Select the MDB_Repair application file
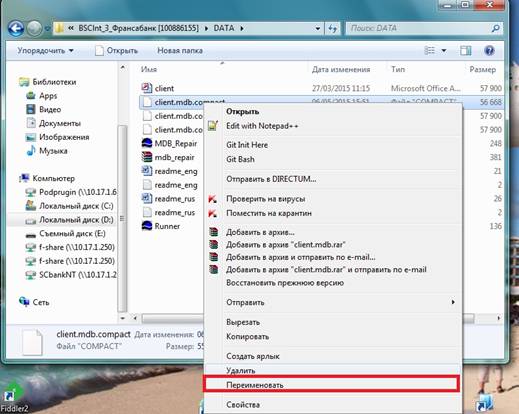This screenshot has height=414, width=519. (x=169, y=143)
